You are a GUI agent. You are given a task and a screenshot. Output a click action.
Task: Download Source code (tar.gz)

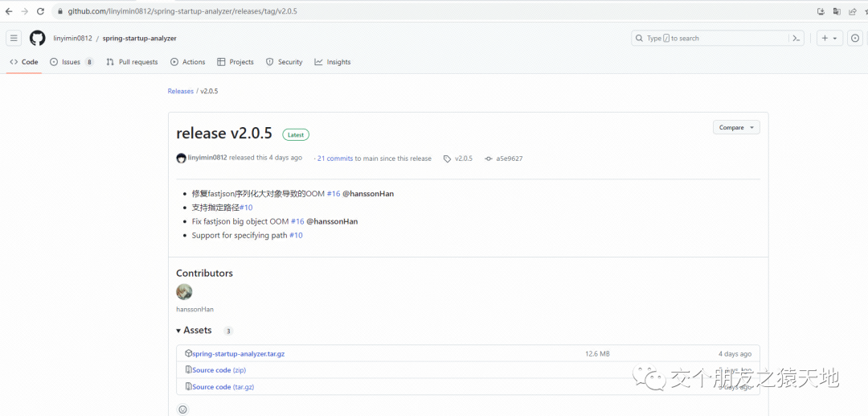click(223, 387)
